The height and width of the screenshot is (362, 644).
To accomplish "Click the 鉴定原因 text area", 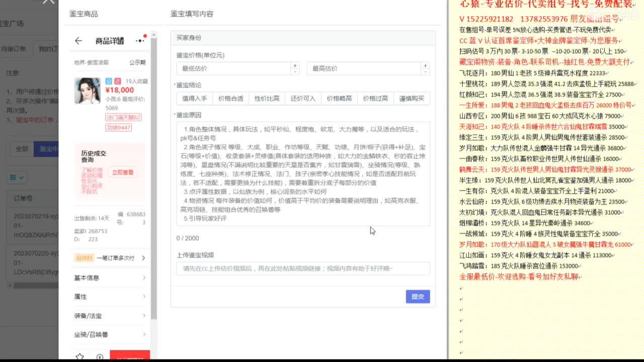I will pyautogui.click(x=303, y=173).
